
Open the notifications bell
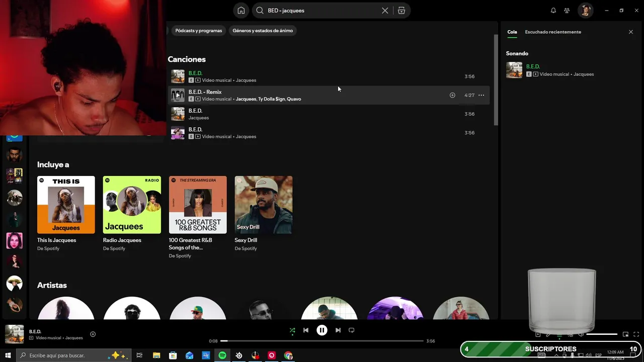click(x=553, y=11)
